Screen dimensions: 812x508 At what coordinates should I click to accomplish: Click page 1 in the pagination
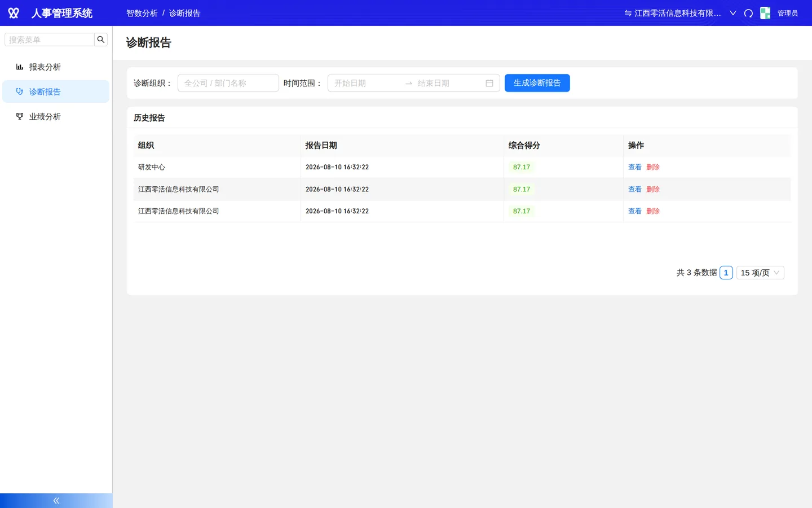click(x=726, y=273)
